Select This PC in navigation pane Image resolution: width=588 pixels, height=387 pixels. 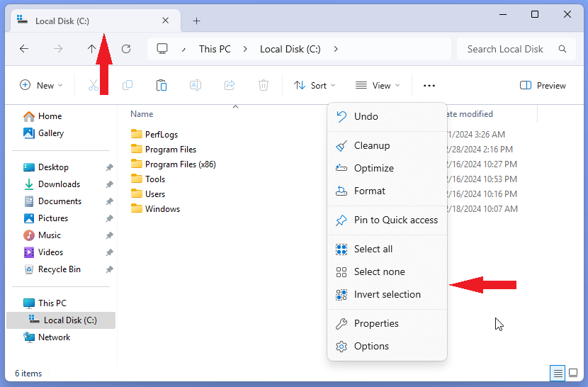[x=45, y=303]
